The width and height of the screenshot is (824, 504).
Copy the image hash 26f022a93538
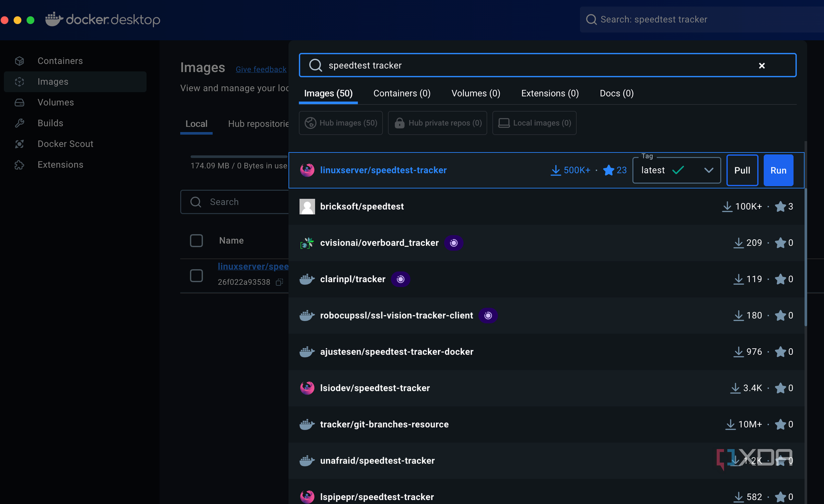(279, 282)
